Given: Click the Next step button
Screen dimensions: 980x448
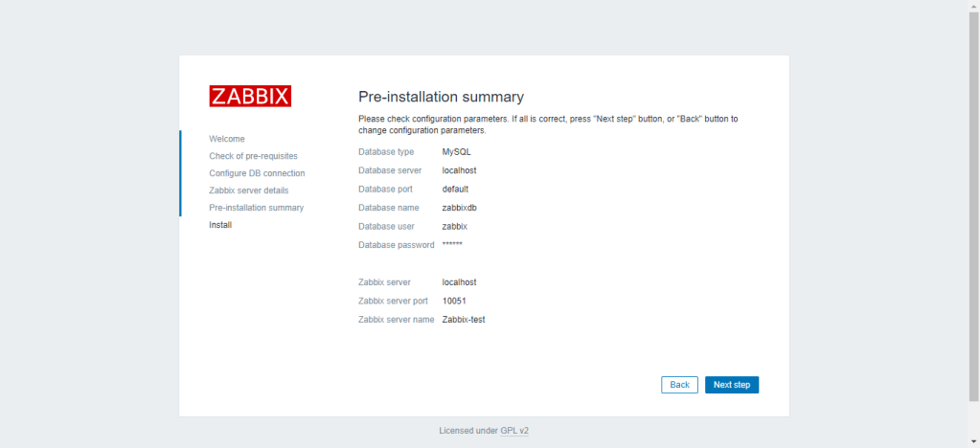Looking at the screenshot, I should [732, 385].
